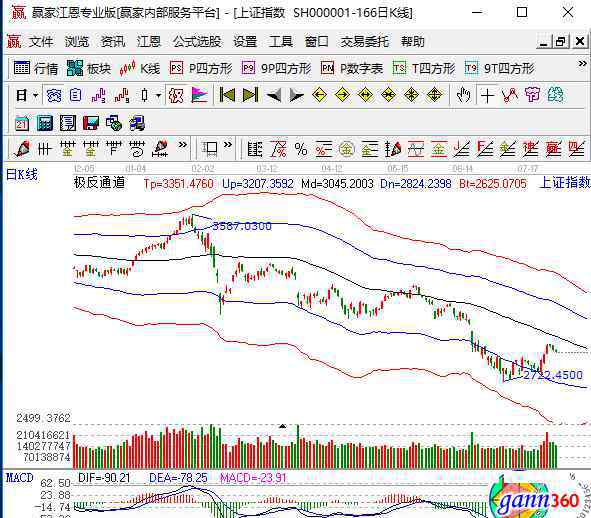The image size is (591, 518).
Task: Open the 板块 sector view
Action: [89, 69]
